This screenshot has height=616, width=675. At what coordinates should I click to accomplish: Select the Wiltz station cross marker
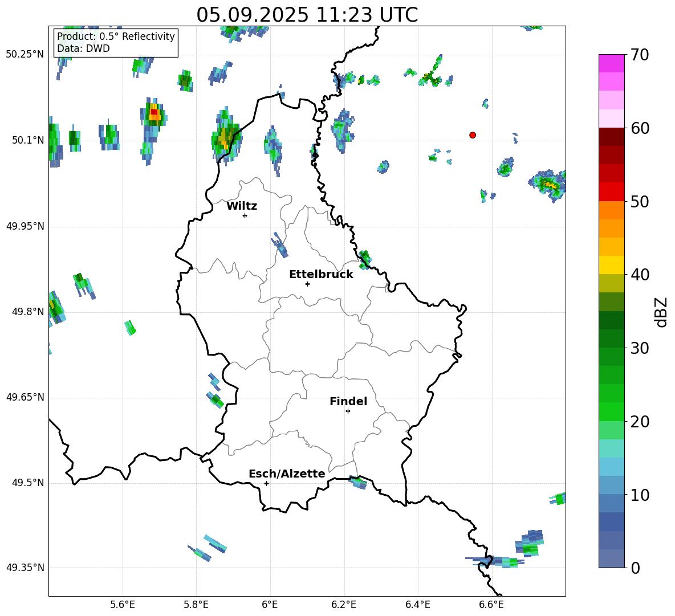pyautogui.click(x=245, y=215)
